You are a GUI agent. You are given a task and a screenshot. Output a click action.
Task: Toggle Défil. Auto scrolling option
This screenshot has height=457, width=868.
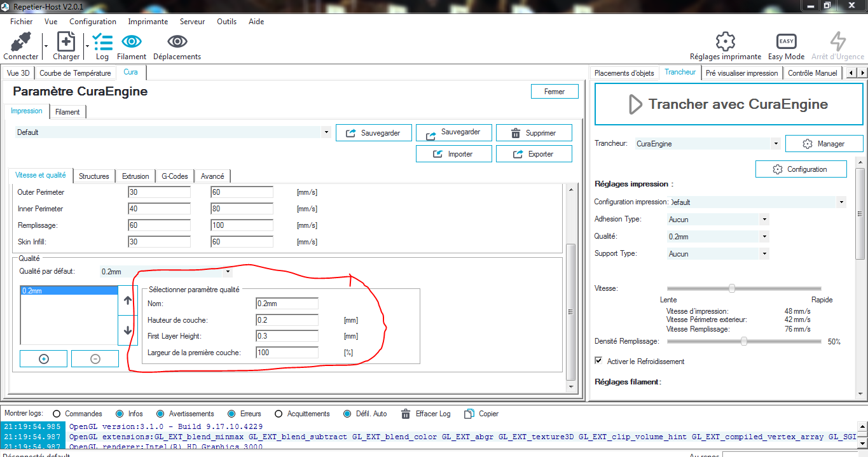pyautogui.click(x=347, y=414)
